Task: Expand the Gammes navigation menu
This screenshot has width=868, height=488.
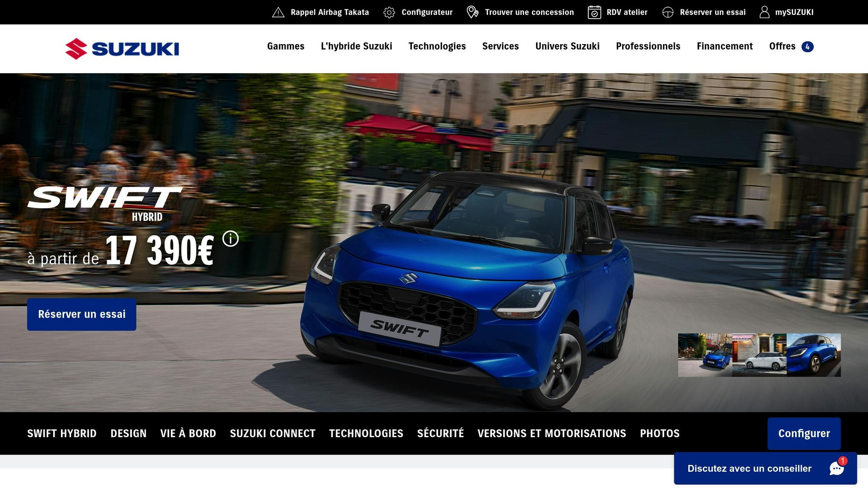Action: (285, 46)
